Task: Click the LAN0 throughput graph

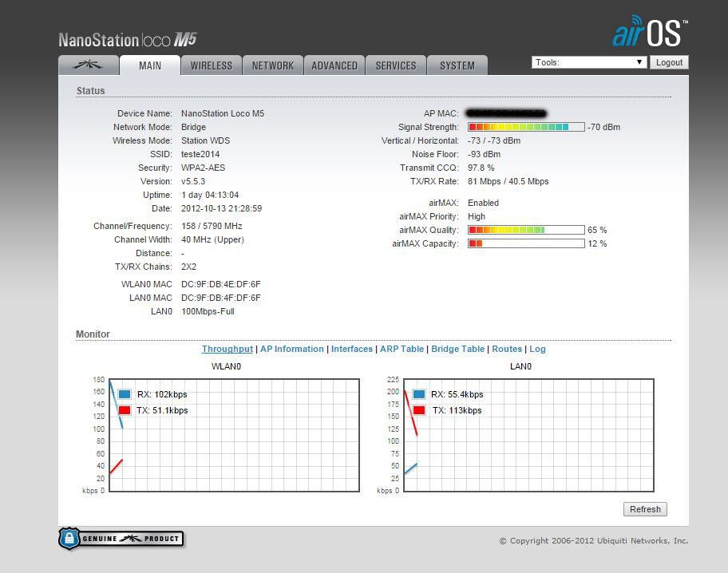Action: click(528, 435)
